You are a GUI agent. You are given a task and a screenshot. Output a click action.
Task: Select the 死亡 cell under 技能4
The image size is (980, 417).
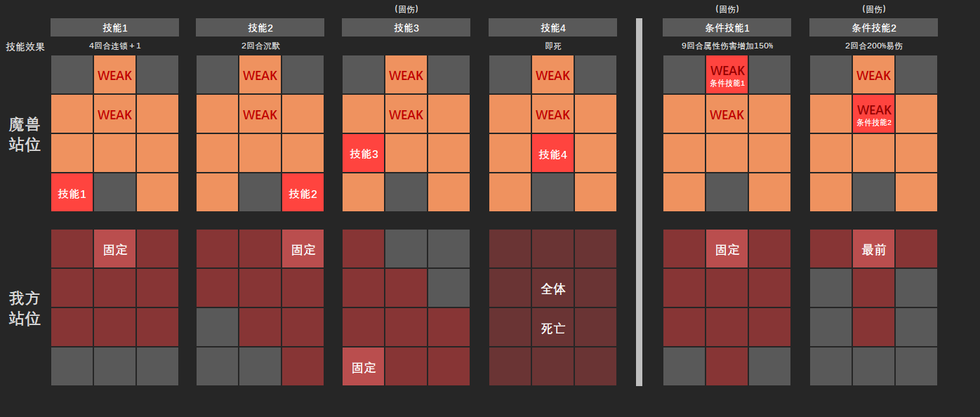coord(552,328)
